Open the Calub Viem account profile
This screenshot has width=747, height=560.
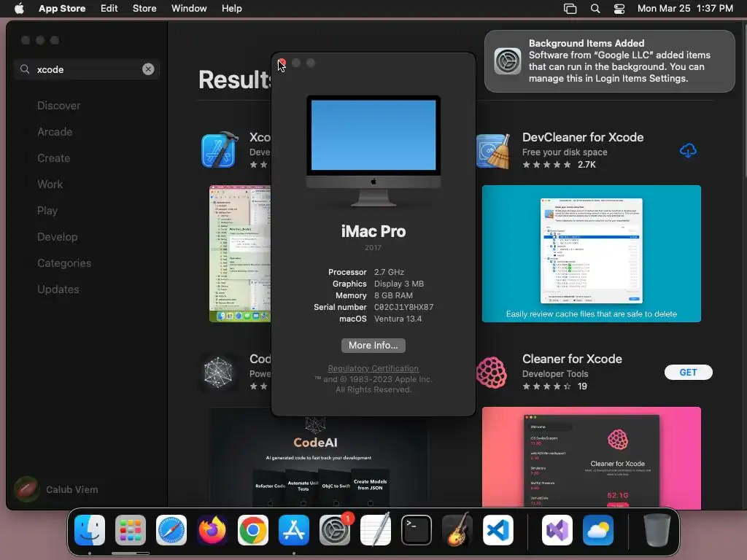pos(56,489)
